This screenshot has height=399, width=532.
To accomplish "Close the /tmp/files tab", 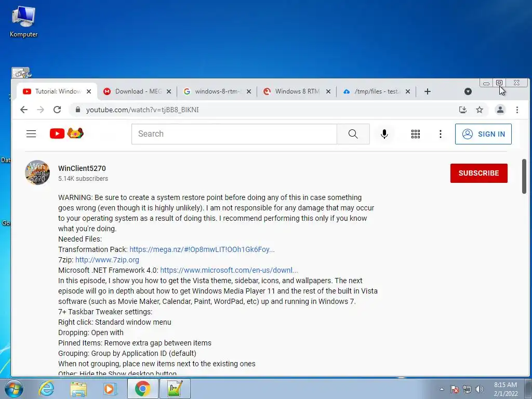I will point(408,91).
